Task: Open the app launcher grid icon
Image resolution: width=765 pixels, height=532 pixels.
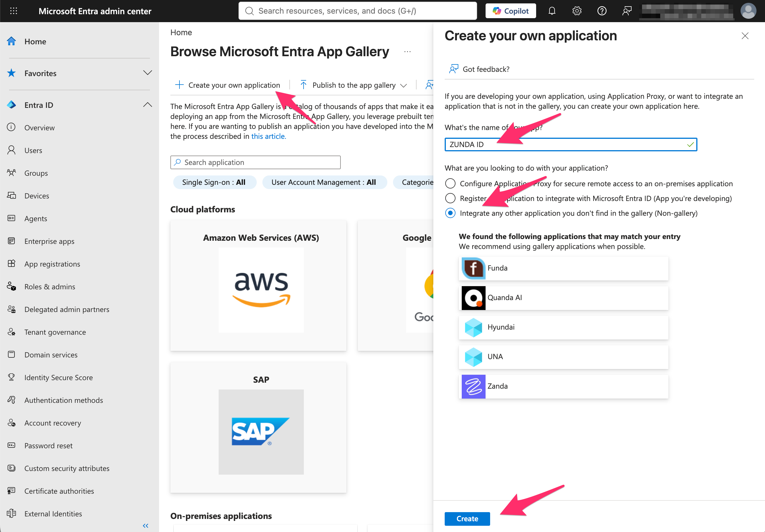Action: (14, 11)
